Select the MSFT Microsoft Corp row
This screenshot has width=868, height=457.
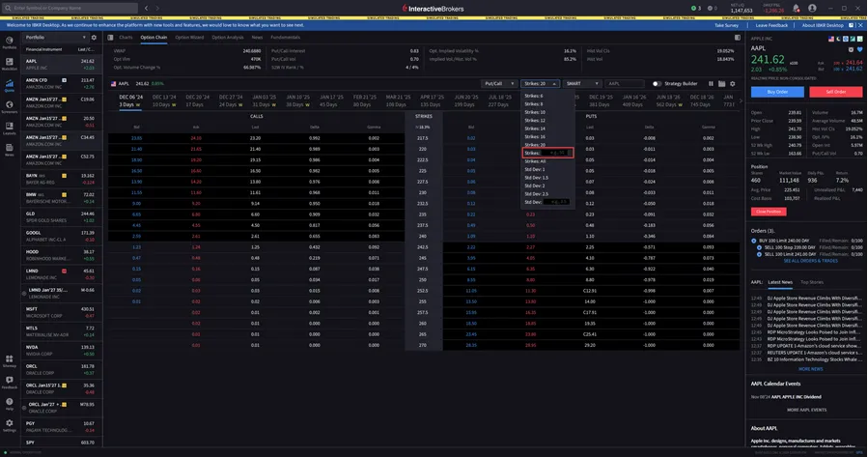tap(60, 312)
